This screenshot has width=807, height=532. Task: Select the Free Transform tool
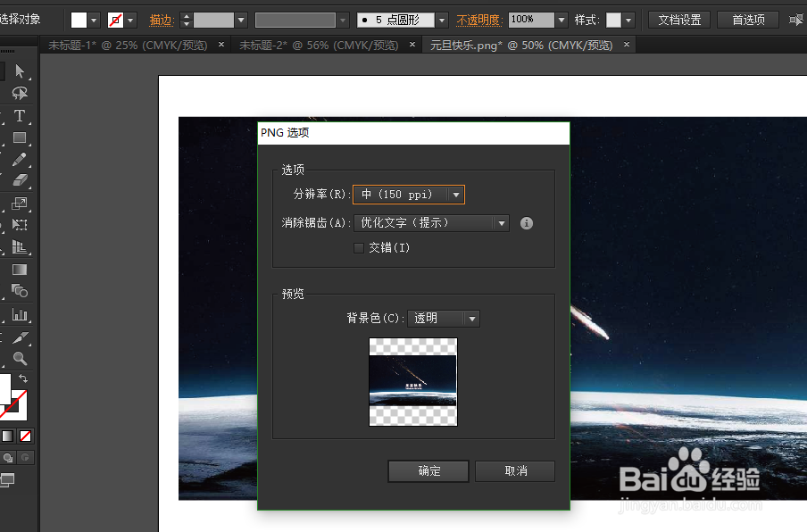tap(20, 225)
